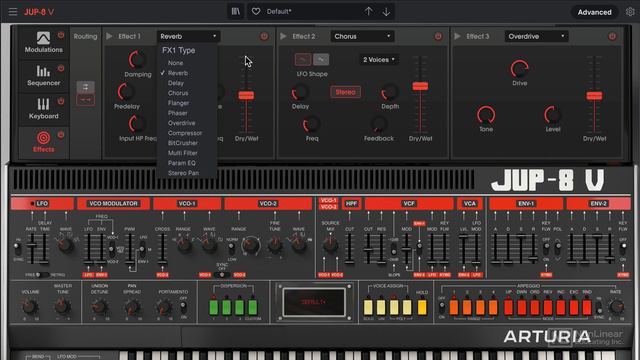This screenshot has height=360, width=640.
Task: Toggle Modulations power button
Action: [x=61, y=35]
